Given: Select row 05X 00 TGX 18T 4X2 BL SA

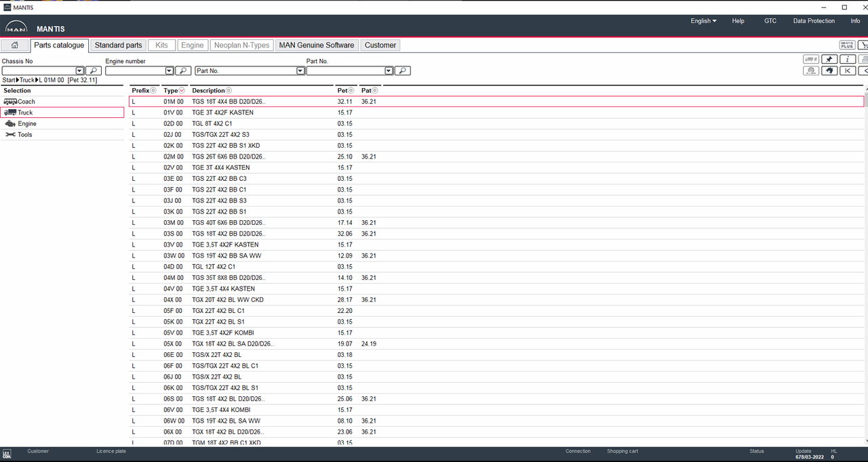Looking at the screenshot, I should [x=496, y=343].
